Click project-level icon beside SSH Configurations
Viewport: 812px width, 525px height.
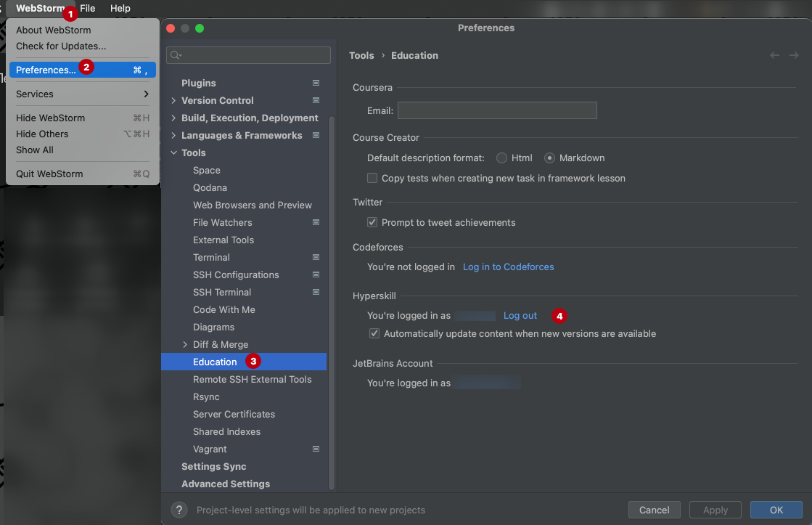316,274
